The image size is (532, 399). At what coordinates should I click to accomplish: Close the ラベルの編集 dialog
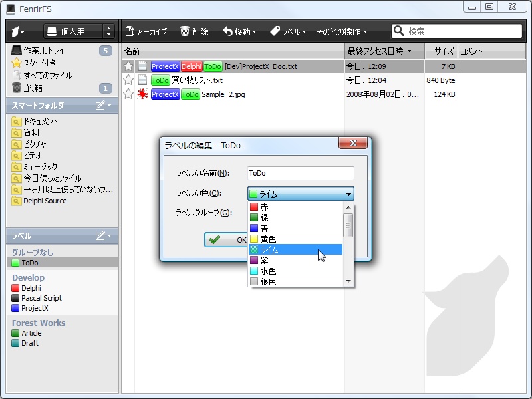point(353,143)
